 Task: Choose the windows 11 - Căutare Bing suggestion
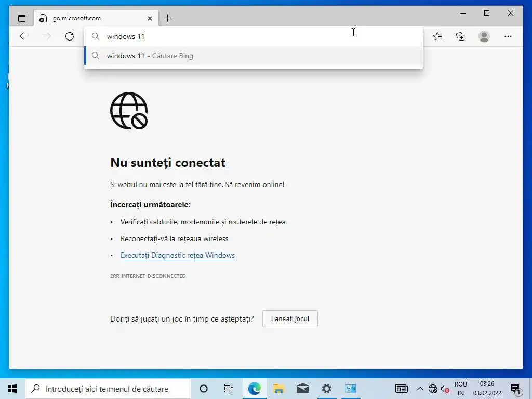pyautogui.click(x=253, y=56)
